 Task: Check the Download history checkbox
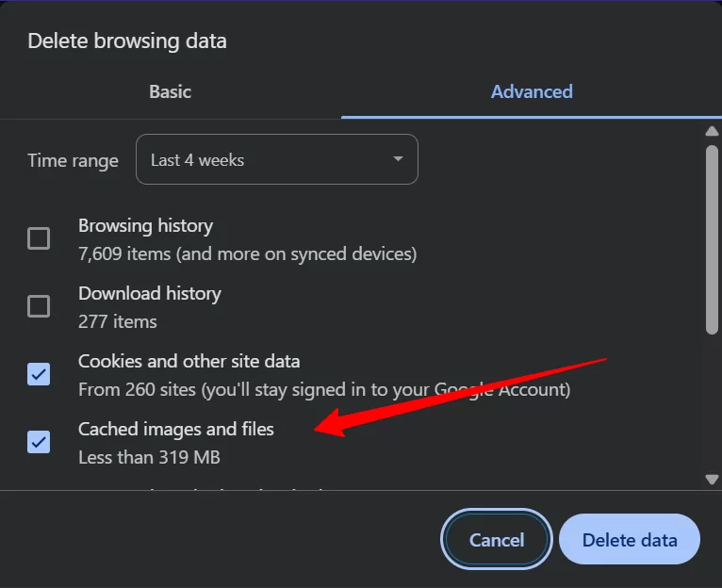[x=39, y=306]
